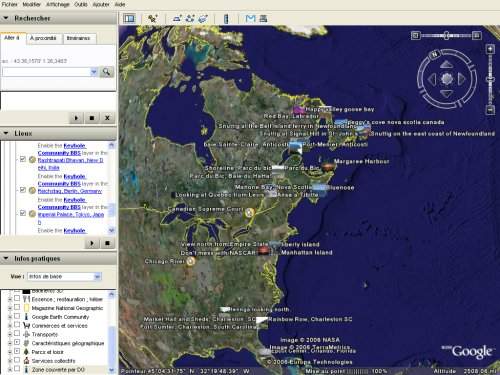Click the tilt slider left end button
The height and width of the screenshot is (375, 500).
[x=415, y=35]
